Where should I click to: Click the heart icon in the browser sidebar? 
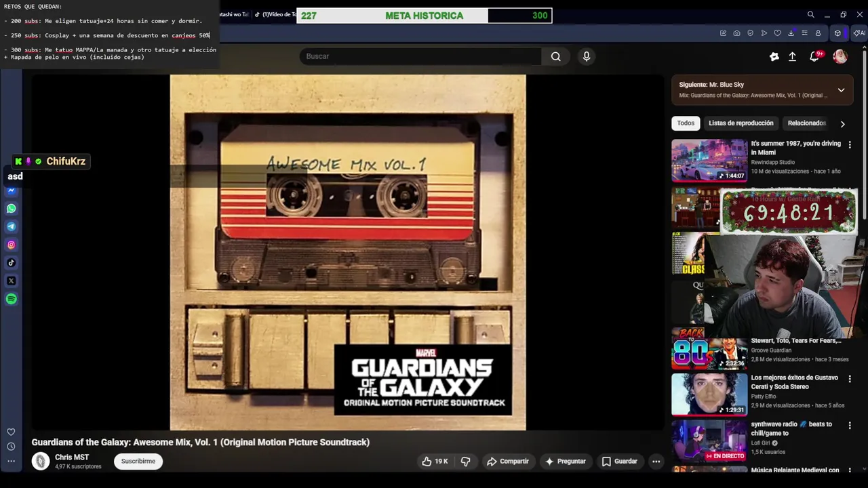tap(11, 432)
